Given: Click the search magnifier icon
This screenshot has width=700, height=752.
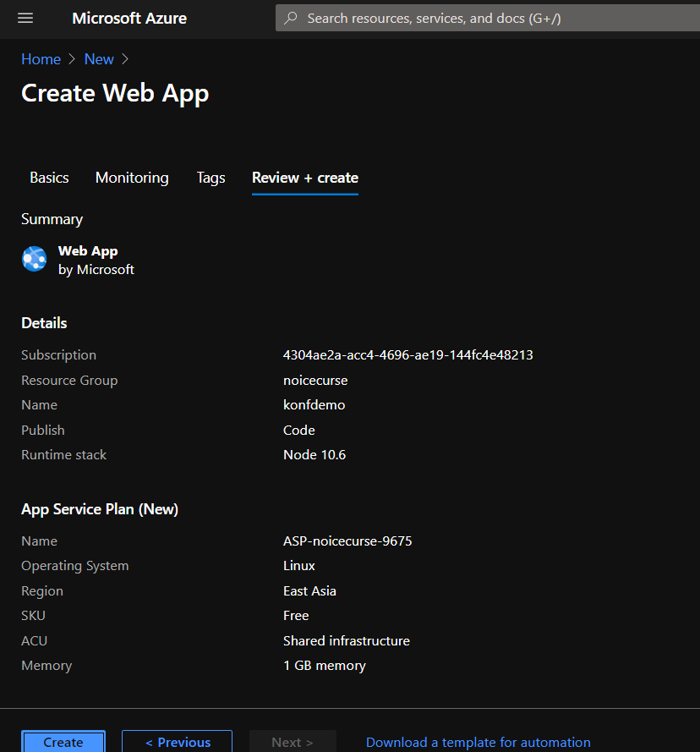Looking at the screenshot, I should pos(291,19).
